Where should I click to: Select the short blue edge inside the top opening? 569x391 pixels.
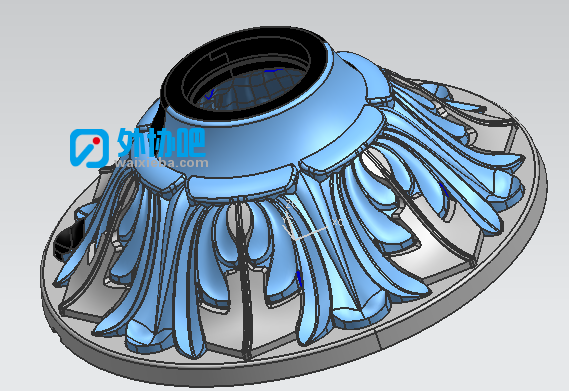pos(273,70)
